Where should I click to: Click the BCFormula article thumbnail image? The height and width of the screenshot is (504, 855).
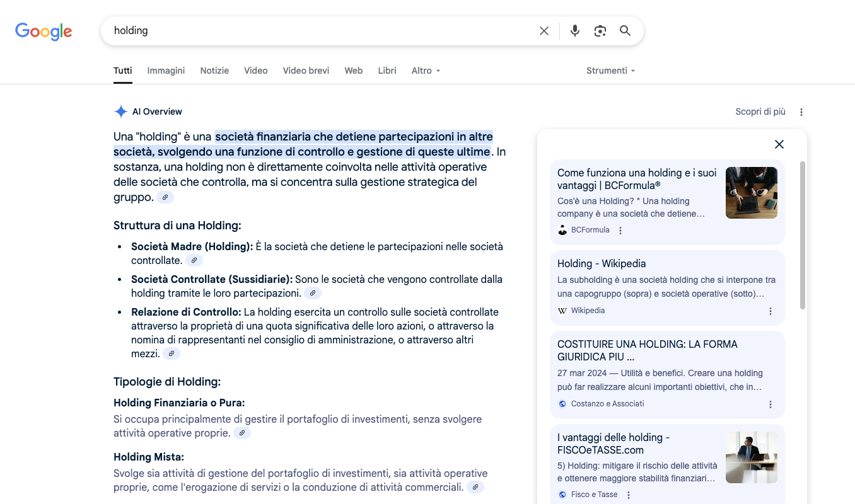751,193
